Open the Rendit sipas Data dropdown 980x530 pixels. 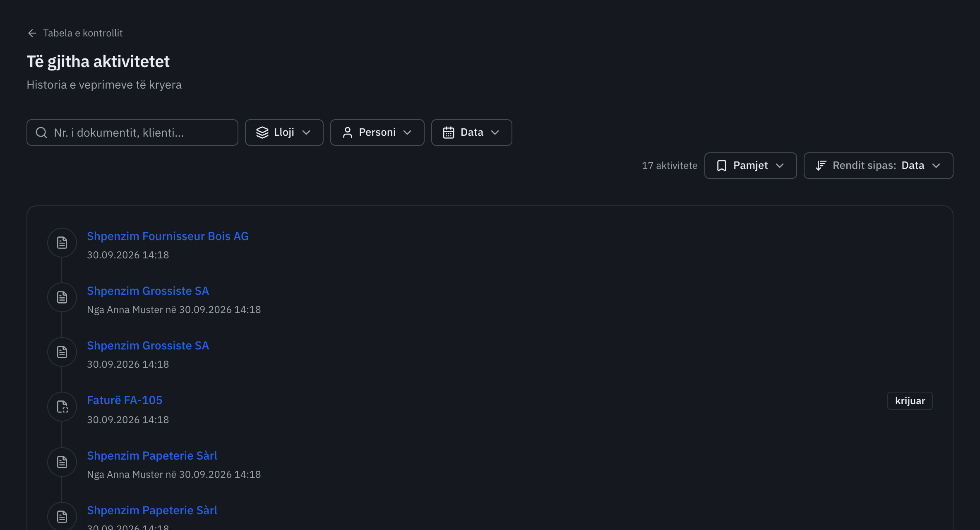878,166
